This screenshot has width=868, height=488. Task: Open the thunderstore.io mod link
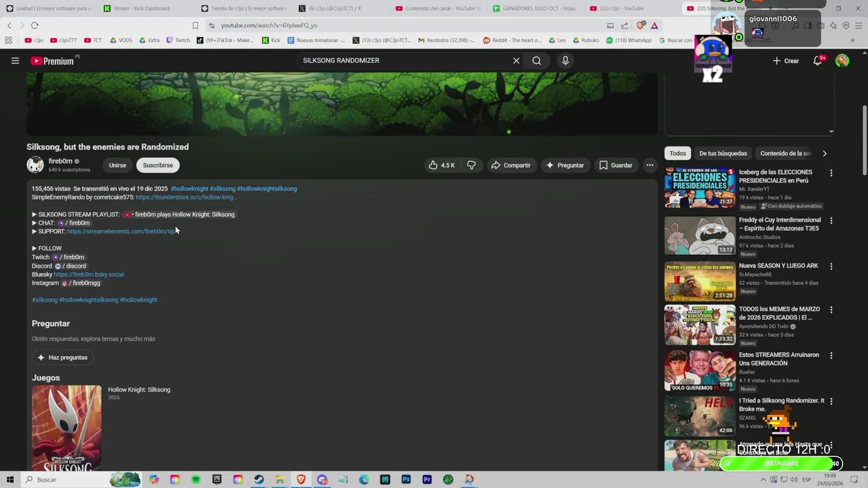186,197
